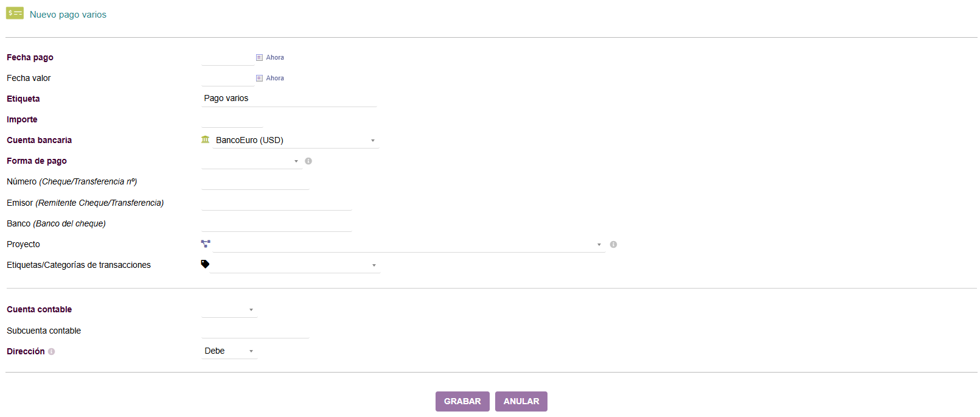Viewport: 980px width, 417px height.
Task: Click the payment icon beside Nuevo pago varios
Action: coord(15,13)
